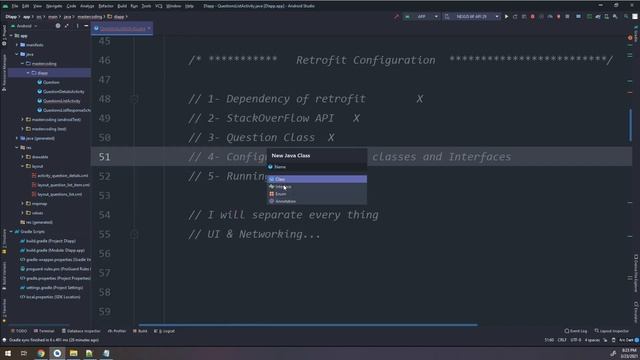
Task: Close the QuestionsListActivity editor tab
Action: pyautogui.click(x=149, y=29)
